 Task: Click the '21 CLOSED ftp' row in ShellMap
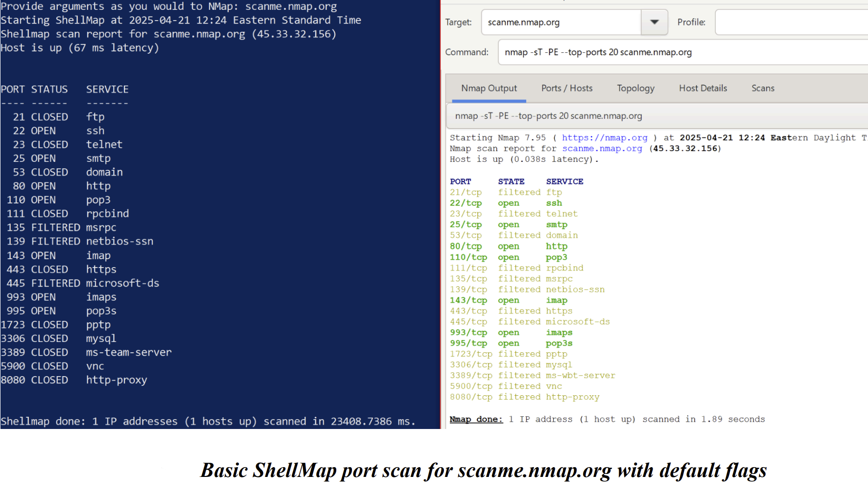(x=59, y=117)
